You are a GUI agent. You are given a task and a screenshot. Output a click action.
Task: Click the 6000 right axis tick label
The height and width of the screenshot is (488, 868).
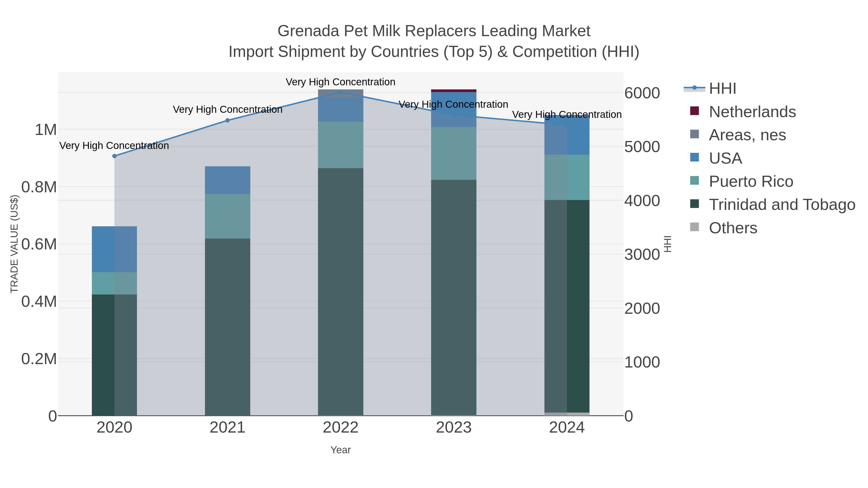point(642,93)
